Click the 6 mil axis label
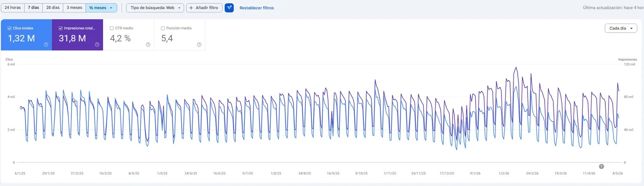 [x=11, y=64]
